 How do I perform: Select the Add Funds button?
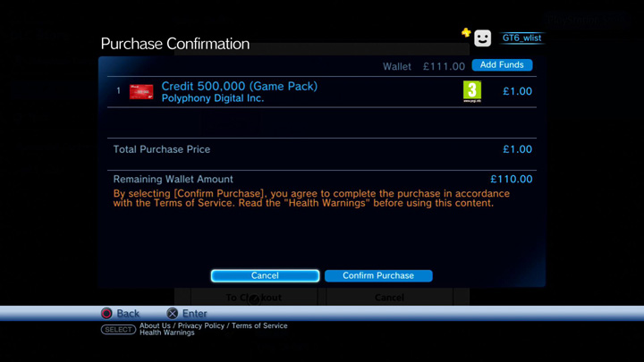pos(502,65)
